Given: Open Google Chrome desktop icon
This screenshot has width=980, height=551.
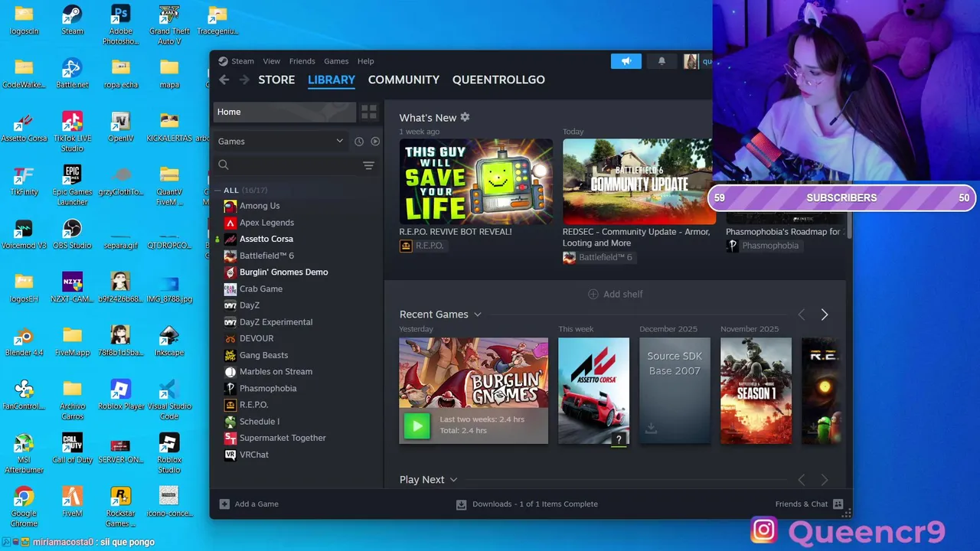Looking at the screenshot, I should (x=24, y=507).
